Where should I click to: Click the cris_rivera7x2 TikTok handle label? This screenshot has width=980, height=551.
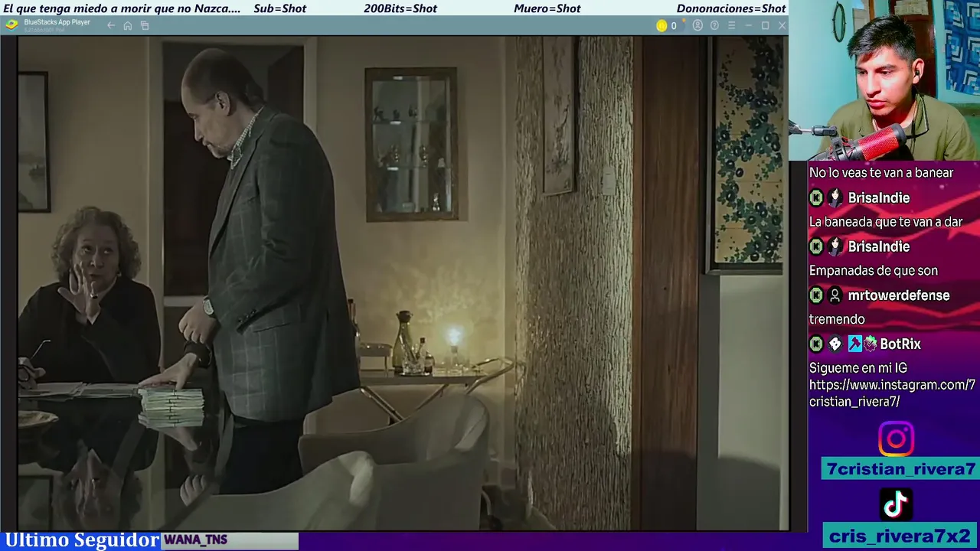pyautogui.click(x=900, y=536)
